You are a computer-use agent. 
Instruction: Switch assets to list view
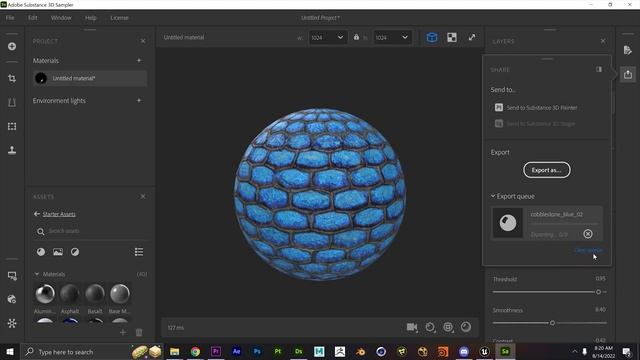139,252
